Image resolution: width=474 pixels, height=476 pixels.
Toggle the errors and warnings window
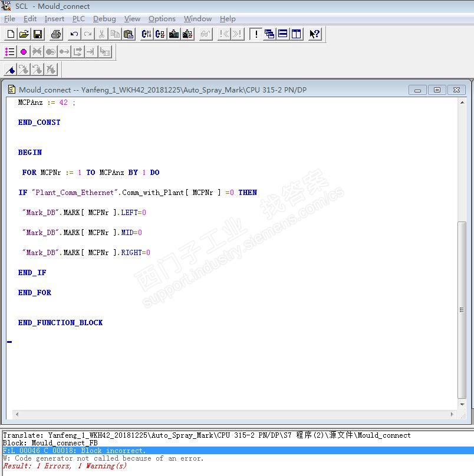coord(256,34)
